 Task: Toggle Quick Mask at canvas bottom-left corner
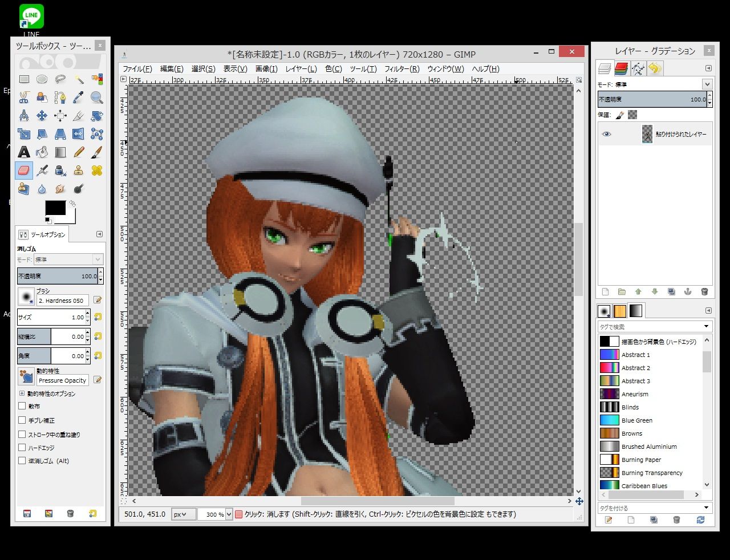click(124, 501)
